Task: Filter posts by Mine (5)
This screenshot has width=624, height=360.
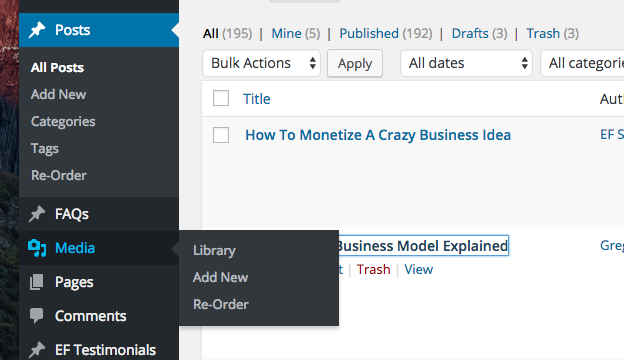Action: (296, 33)
